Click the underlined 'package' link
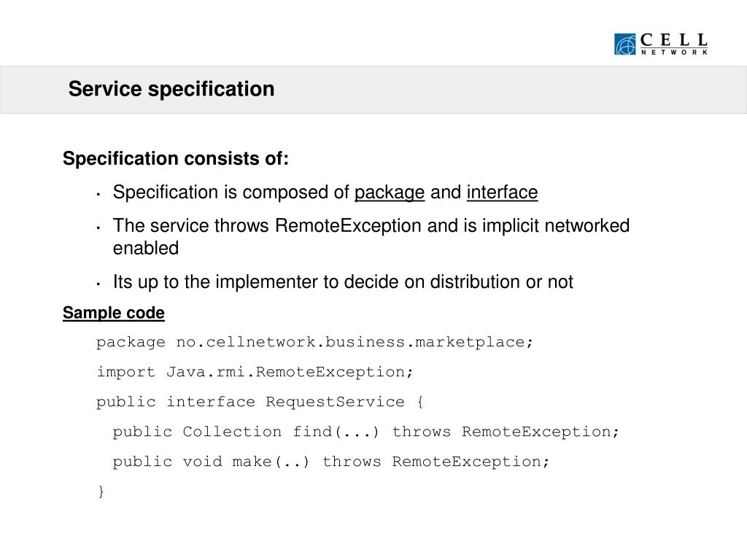This screenshot has width=747, height=560. tap(390, 192)
